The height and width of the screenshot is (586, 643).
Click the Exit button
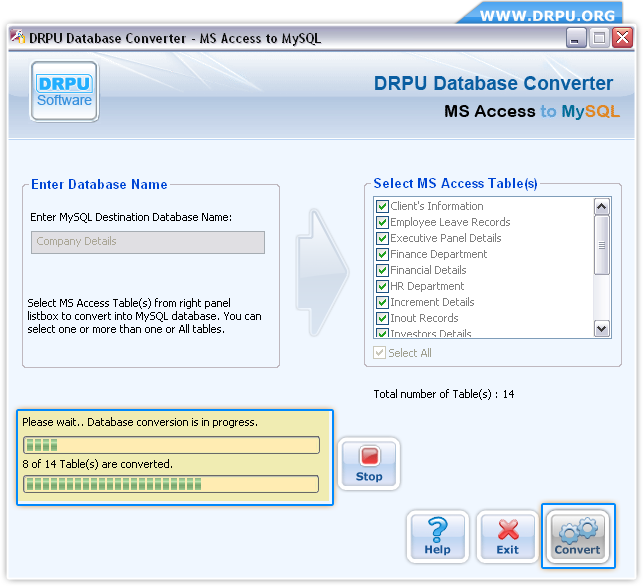508,537
